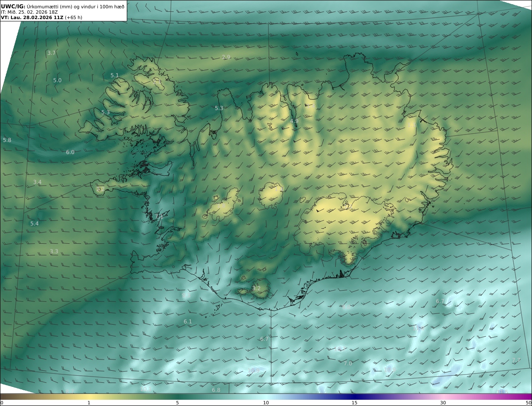
Task: Select the 3.3 precipitation value label
Action: pos(54,252)
